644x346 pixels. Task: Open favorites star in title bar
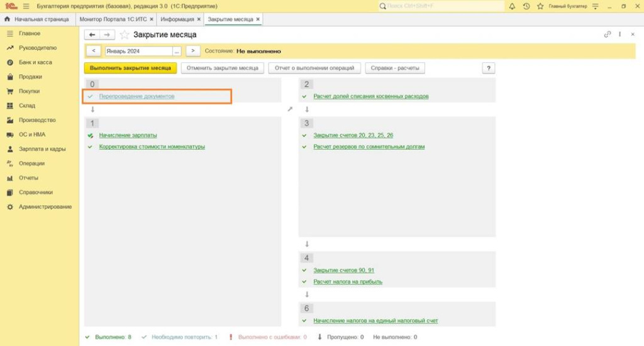pos(540,6)
